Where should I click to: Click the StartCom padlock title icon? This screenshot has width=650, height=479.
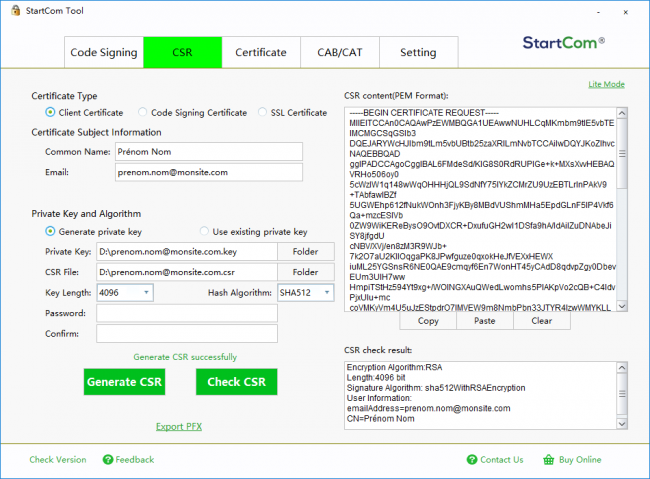(x=16, y=10)
